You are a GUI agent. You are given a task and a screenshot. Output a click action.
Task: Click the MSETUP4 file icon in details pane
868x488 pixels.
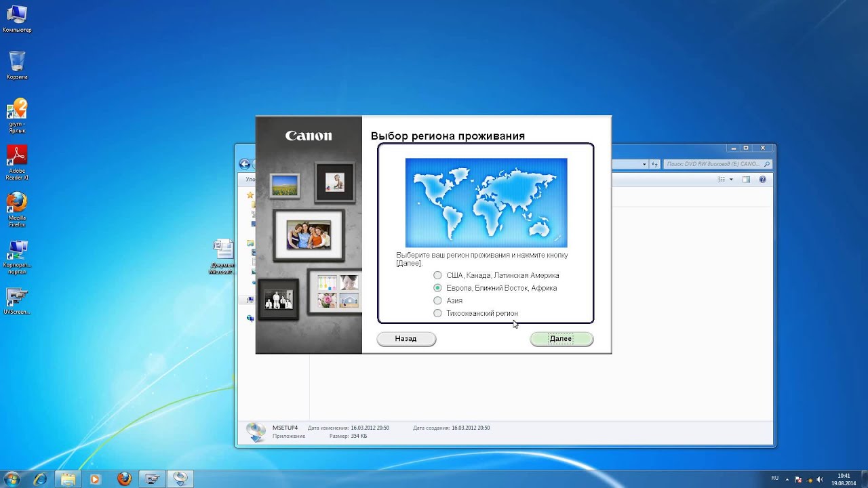coord(256,432)
